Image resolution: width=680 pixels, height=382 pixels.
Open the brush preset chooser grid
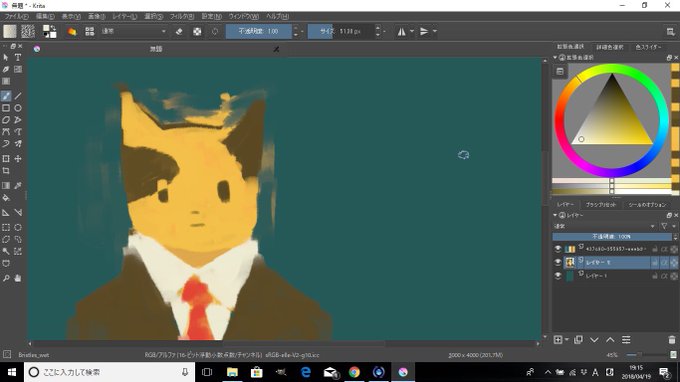(x=90, y=31)
